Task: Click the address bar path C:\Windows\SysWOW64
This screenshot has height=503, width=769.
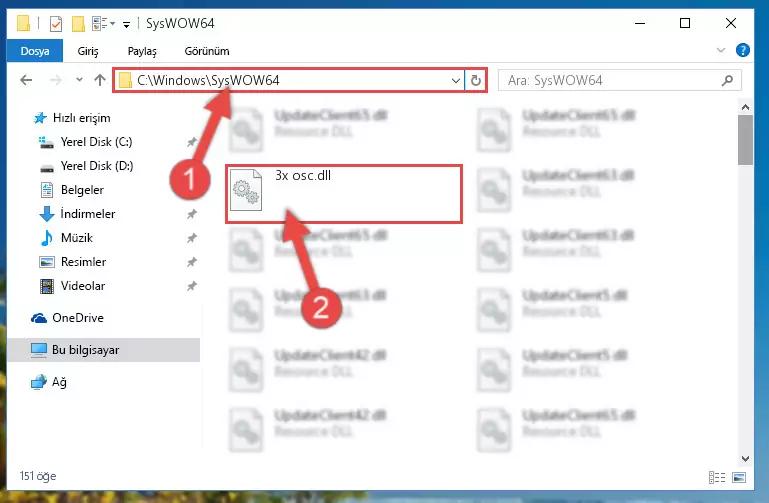Action: [208, 80]
